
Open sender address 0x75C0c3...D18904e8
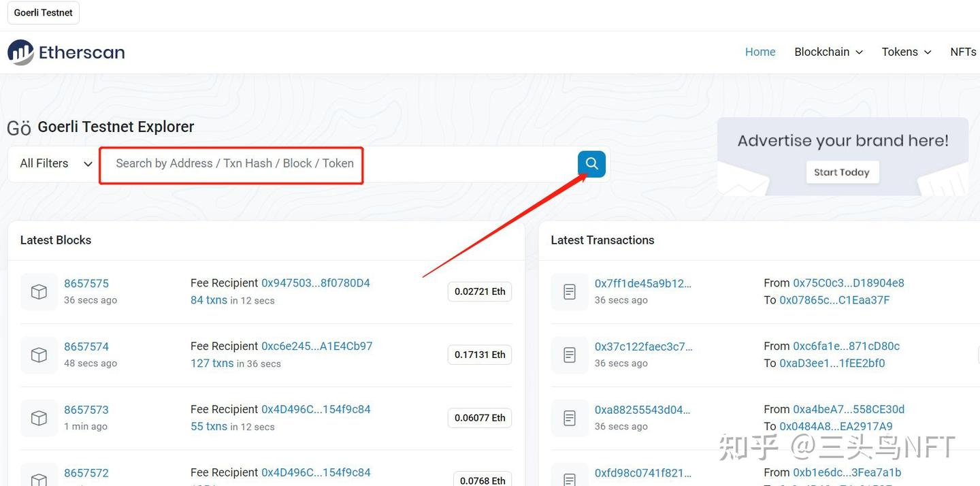click(849, 282)
